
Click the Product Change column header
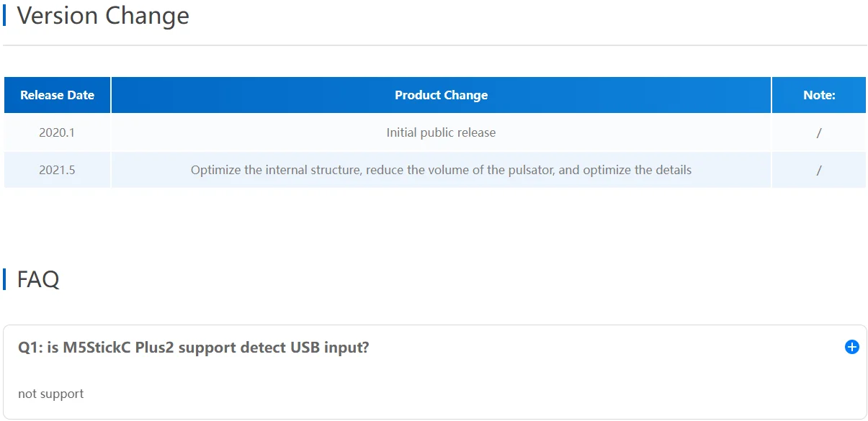pyautogui.click(x=441, y=95)
